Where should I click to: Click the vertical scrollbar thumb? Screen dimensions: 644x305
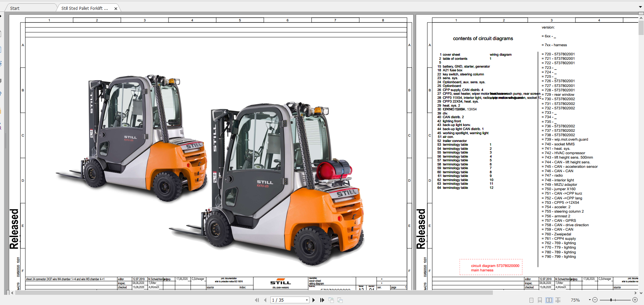pyautogui.click(x=641, y=27)
